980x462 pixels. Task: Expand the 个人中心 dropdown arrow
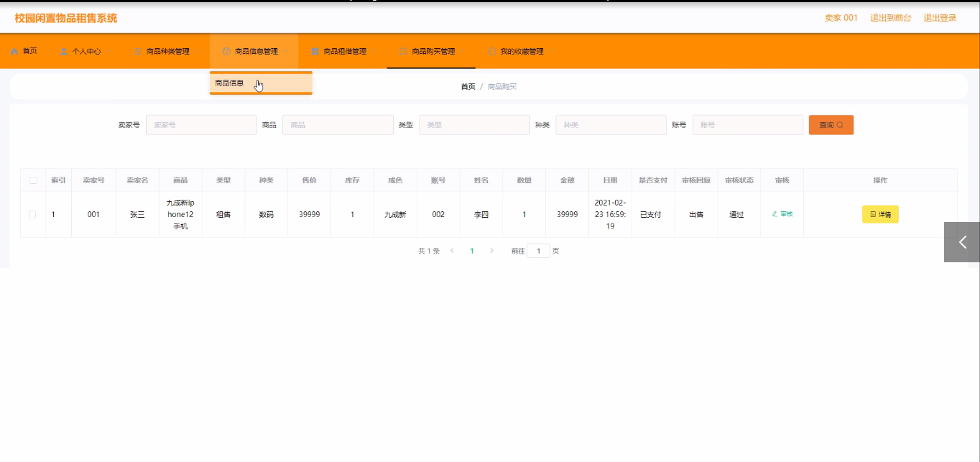click(x=108, y=52)
